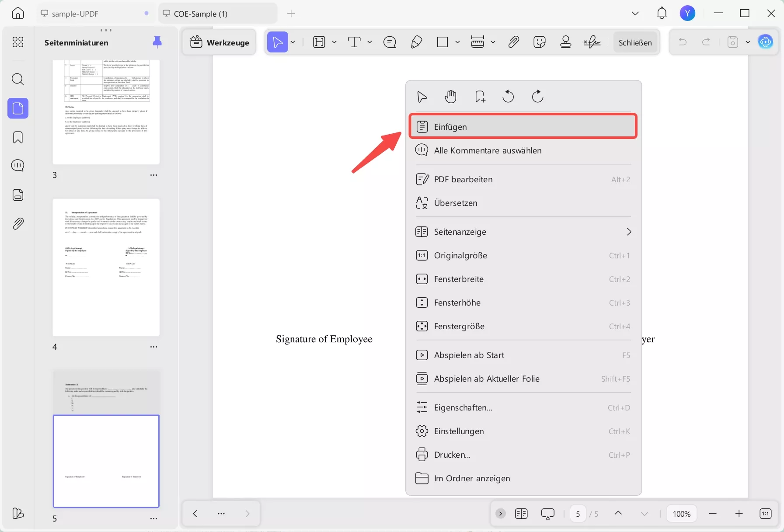This screenshot has width=784, height=532.
Task: Select the pencil drawing tool
Action: (417, 42)
